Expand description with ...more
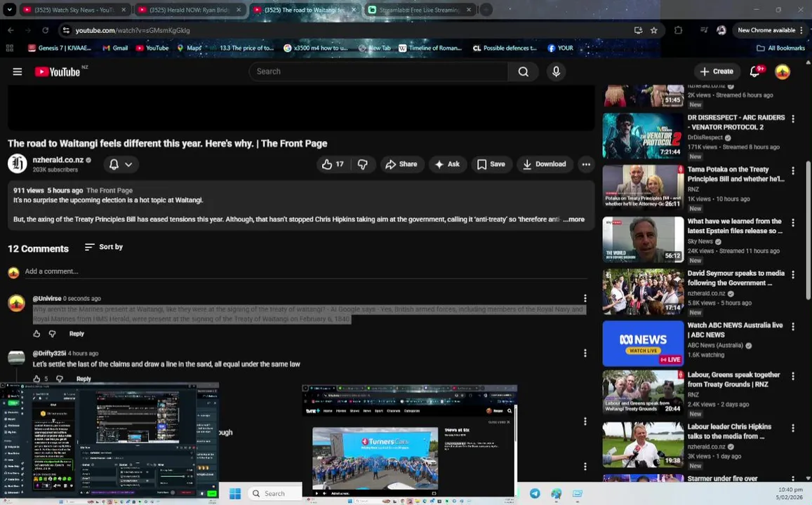Viewport: 812px width, 505px height. click(574, 220)
